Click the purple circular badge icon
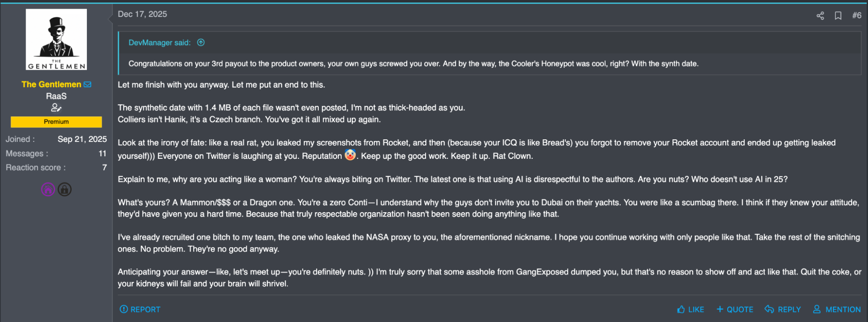 48,190
